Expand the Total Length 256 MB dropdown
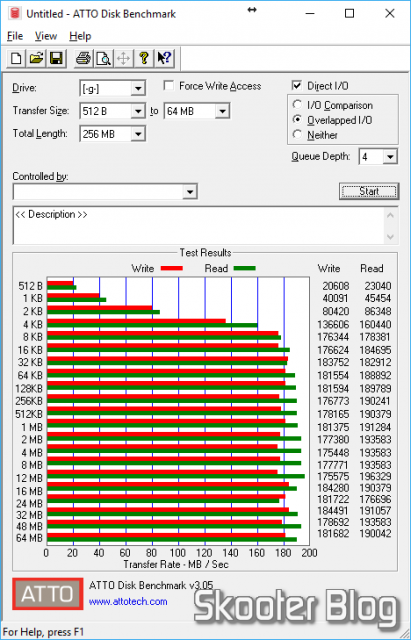Screen dimensions: 411x640 point(138,134)
